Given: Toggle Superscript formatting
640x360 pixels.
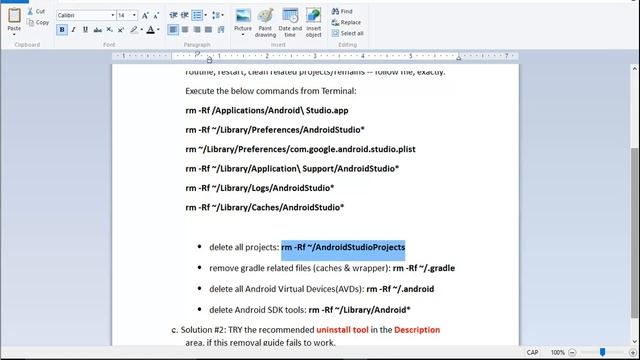Looking at the screenshot, I should [x=121, y=29].
